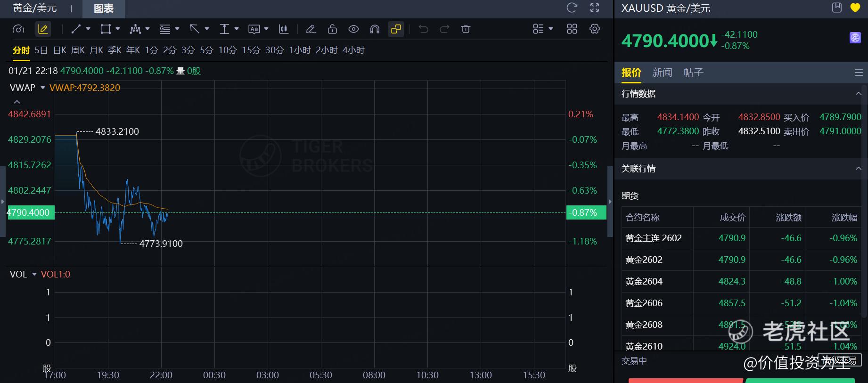Open chart settings gear icon
The height and width of the screenshot is (383, 868).
point(595,29)
